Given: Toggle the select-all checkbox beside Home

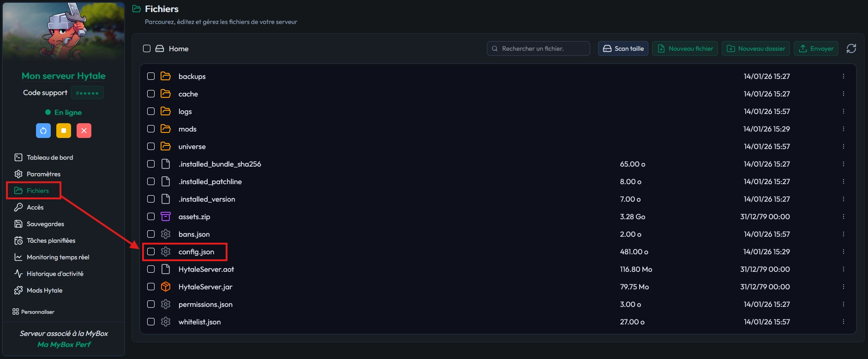Looking at the screenshot, I should (x=147, y=48).
